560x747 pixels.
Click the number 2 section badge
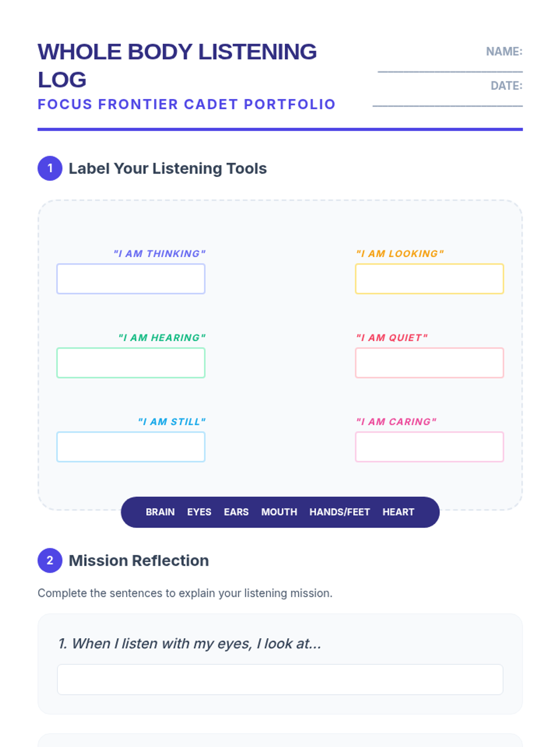pos(50,560)
